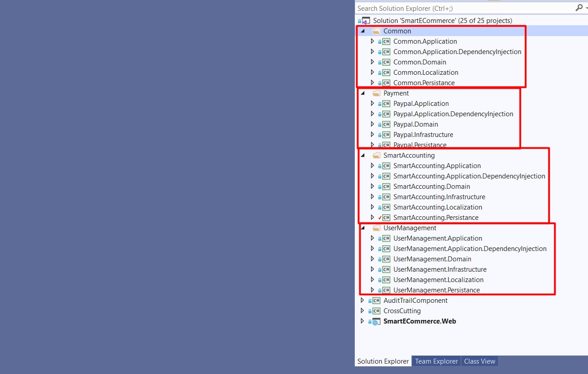Select the UserManagement folder name
This screenshot has height=374, width=588.
click(x=410, y=228)
